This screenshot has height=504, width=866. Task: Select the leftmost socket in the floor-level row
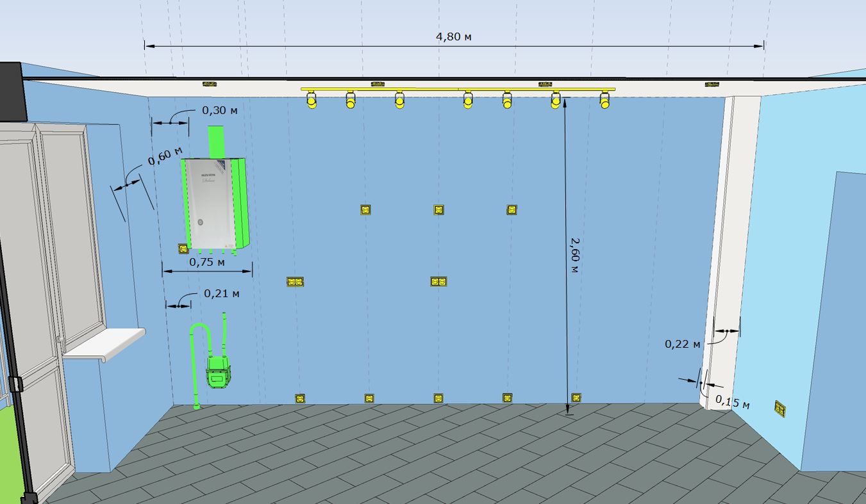(x=299, y=398)
